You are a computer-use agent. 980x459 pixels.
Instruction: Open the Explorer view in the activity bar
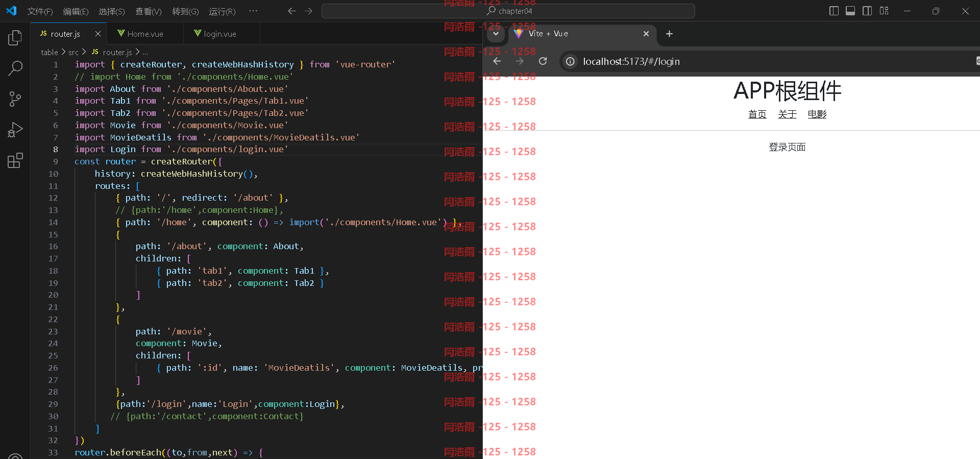(x=15, y=38)
